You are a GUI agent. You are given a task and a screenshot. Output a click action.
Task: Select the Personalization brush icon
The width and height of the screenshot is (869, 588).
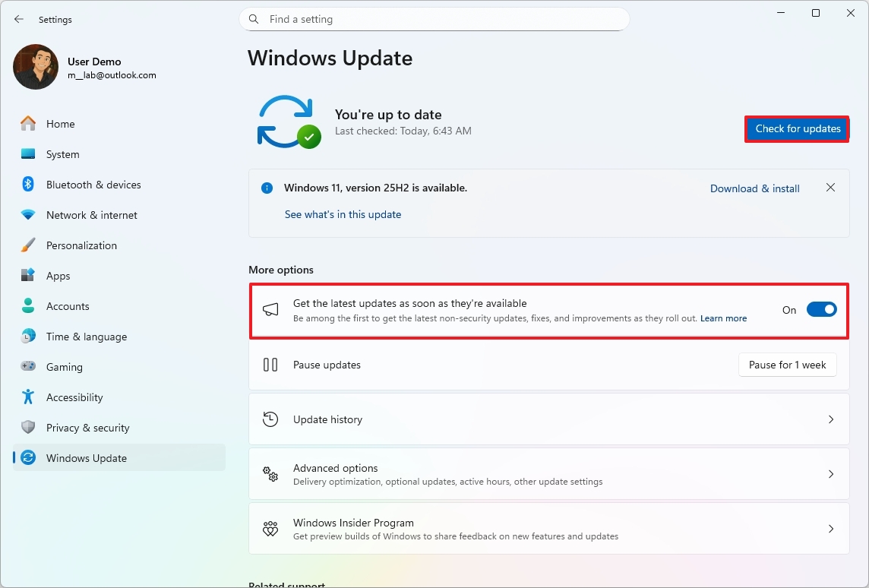coord(28,245)
